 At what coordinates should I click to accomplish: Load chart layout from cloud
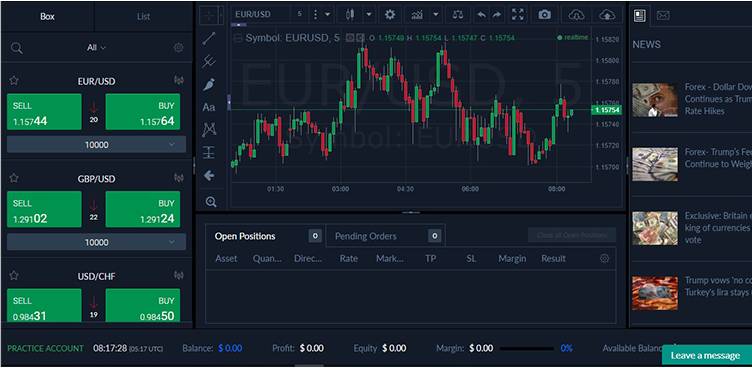(x=576, y=15)
